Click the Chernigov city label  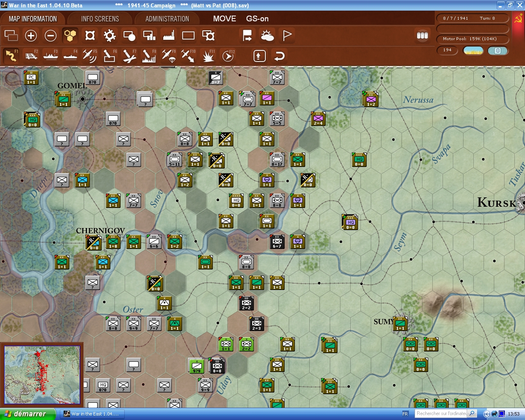coord(100,231)
